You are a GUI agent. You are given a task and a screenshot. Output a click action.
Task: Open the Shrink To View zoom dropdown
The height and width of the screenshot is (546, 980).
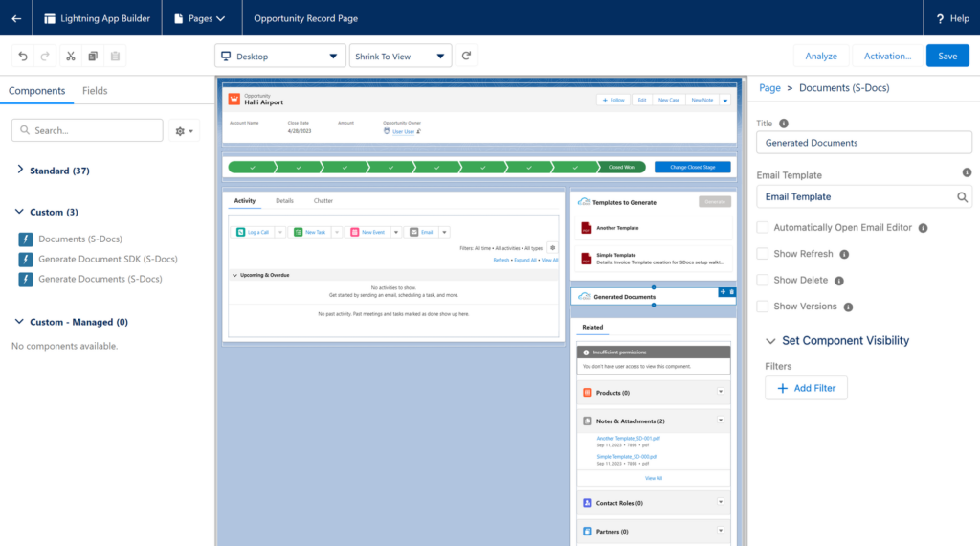tap(400, 57)
